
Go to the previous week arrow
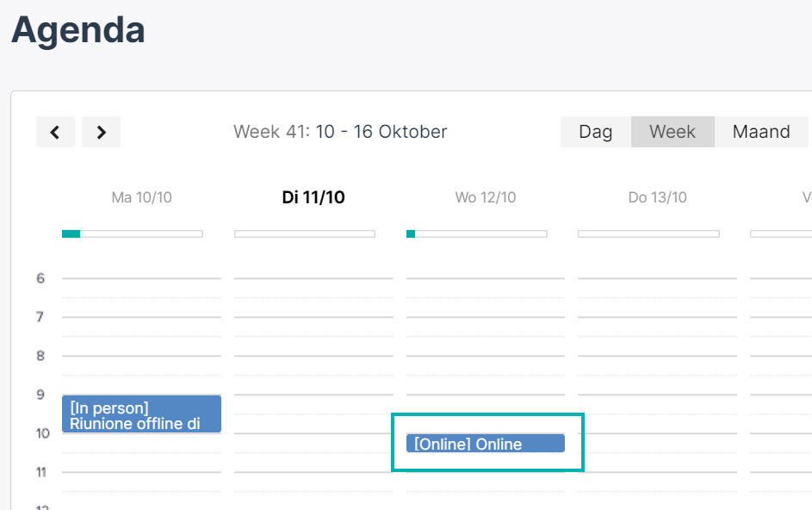55,132
